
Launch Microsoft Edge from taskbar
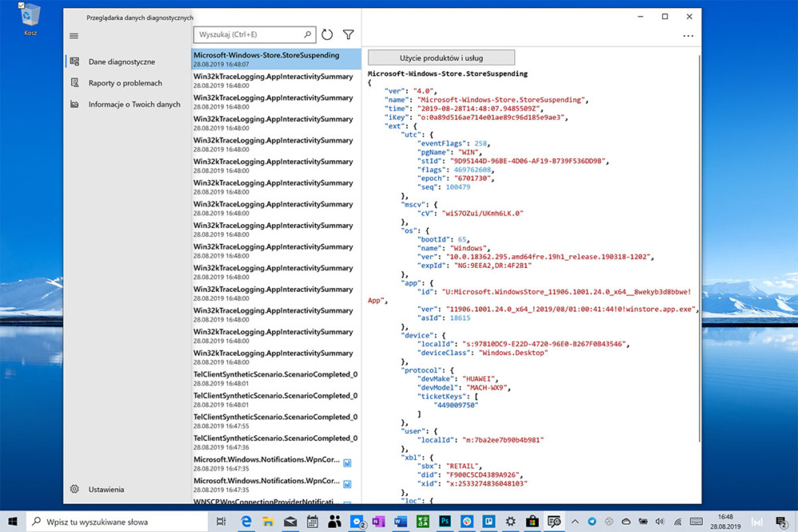(247, 522)
